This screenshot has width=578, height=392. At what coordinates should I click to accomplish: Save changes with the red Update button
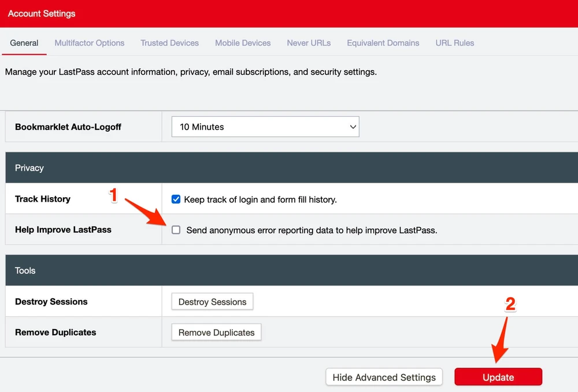coord(498,378)
